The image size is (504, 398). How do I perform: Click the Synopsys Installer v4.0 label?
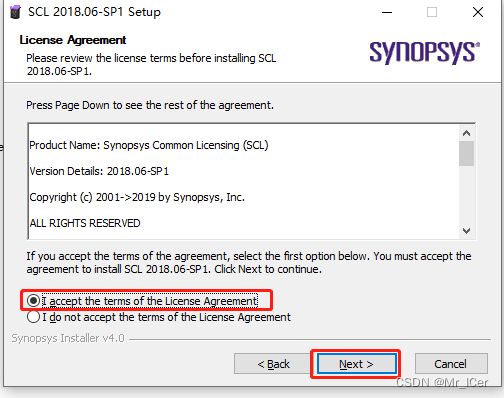68,338
